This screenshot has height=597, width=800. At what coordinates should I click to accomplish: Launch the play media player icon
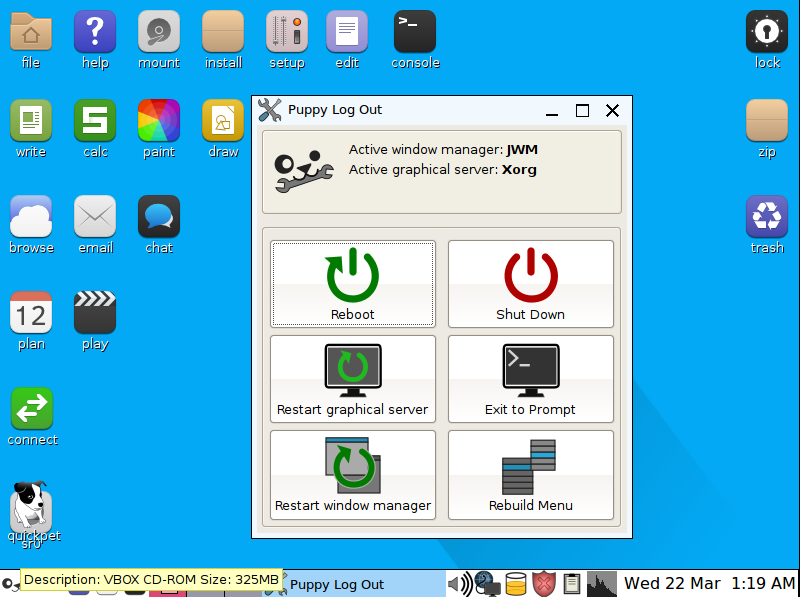(95, 312)
